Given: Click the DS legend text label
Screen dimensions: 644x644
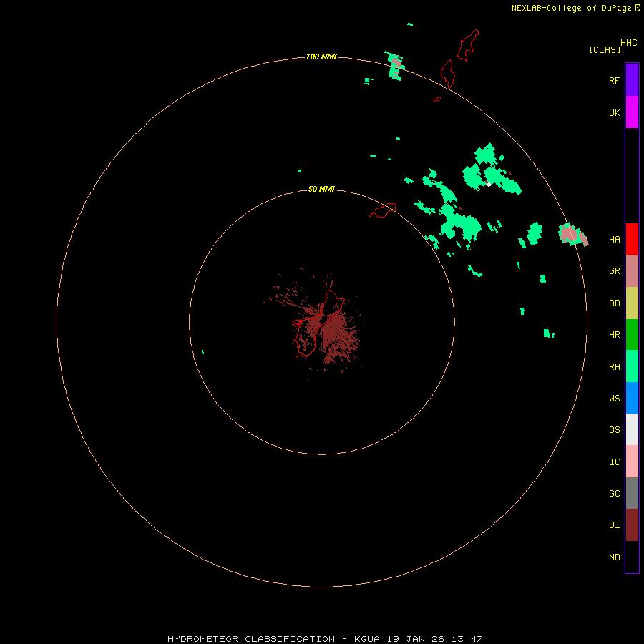Looking at the screenshot, I should point(614,430).
